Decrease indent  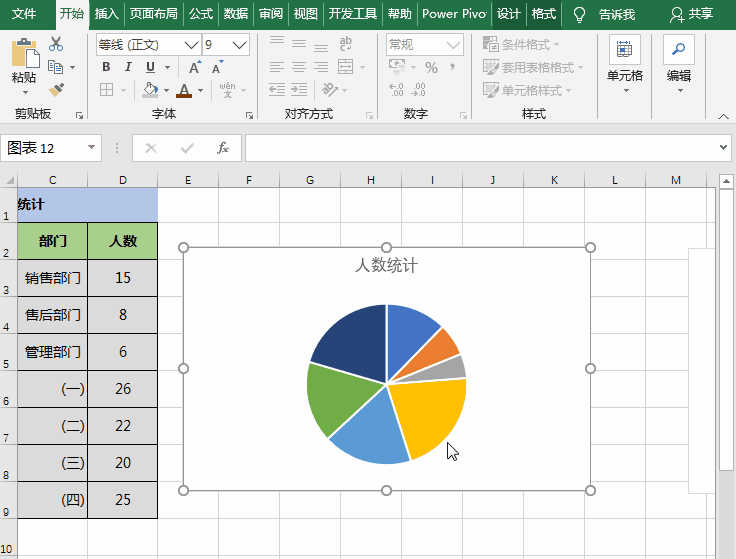pos(277,89)
